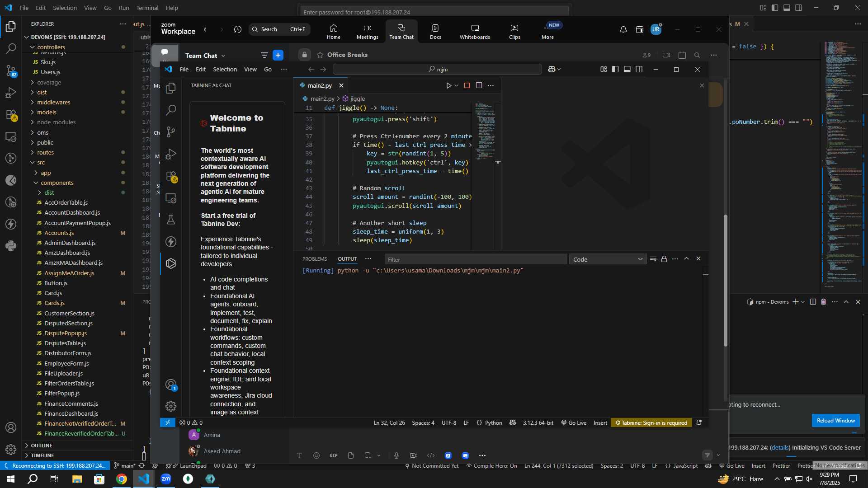
Task: Click Go Live in front VS Code status bar
Action: (x=574, y=423)
